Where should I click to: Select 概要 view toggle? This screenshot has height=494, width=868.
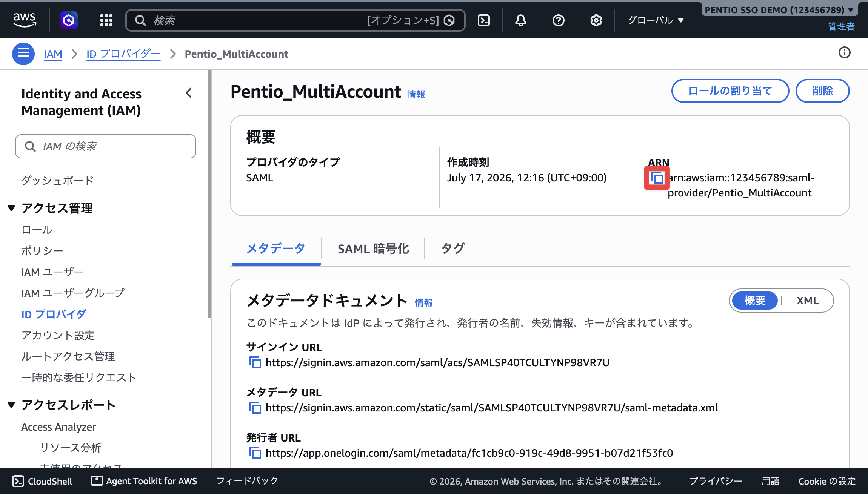(755, 301)
